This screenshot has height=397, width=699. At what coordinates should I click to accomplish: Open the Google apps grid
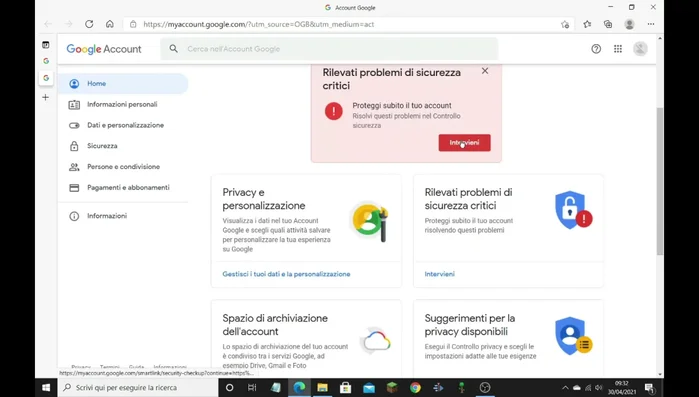click(618, 49)
